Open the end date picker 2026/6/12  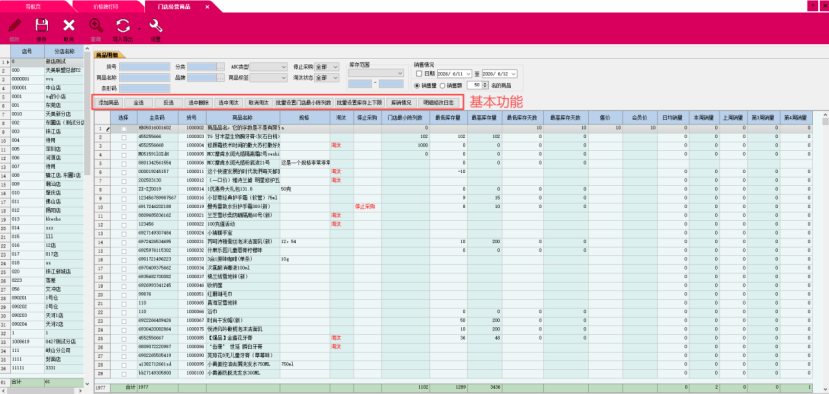[x=500, y=74]
